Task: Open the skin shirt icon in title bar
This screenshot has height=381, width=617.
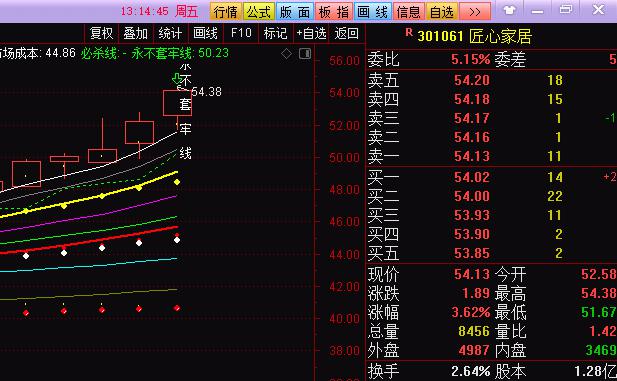Action: [509, 10]
